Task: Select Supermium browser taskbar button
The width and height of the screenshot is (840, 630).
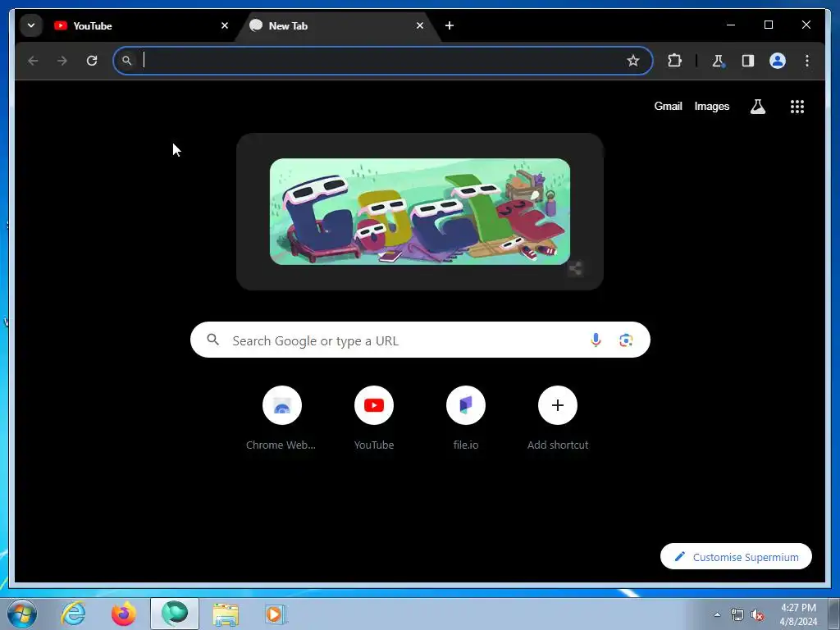Action: [175, 614]
